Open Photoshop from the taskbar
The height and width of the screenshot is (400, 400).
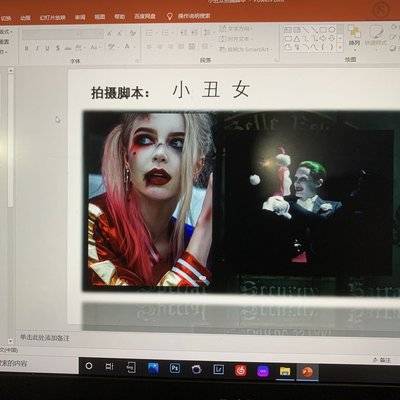point(175,368)
